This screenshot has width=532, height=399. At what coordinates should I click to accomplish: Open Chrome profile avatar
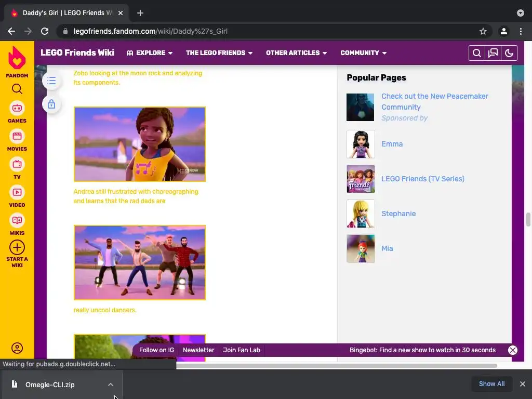504,31
